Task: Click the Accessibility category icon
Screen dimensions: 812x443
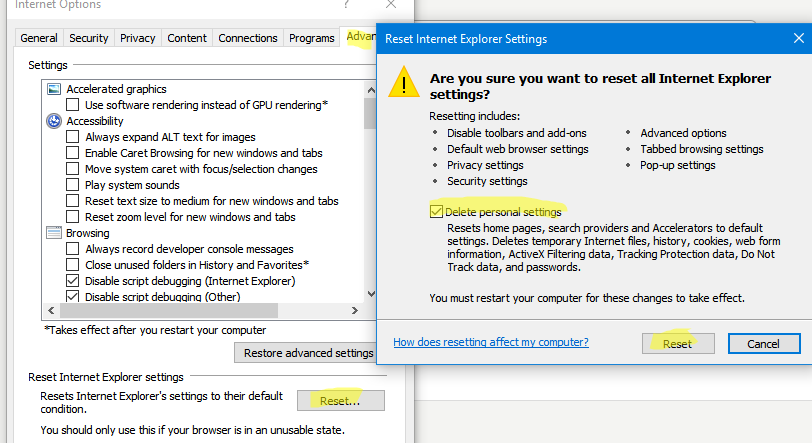Action: (x=55, y=121)
